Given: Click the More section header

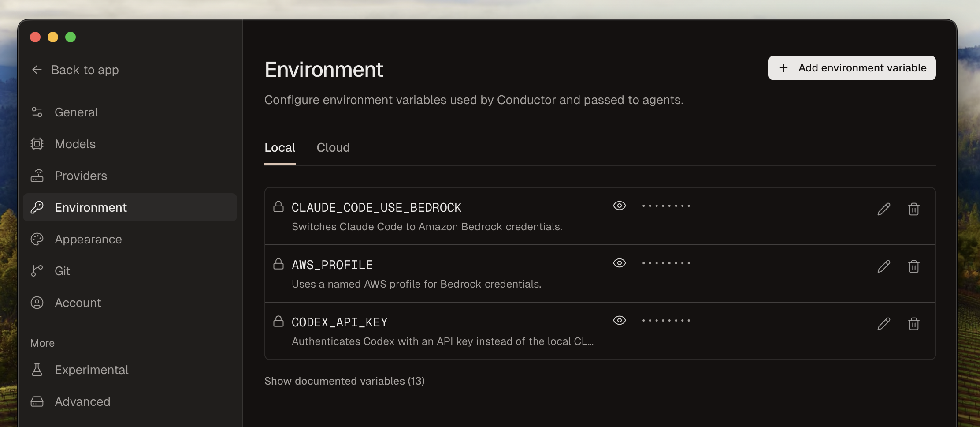Looking at the screenshot, I should [42, 343].
